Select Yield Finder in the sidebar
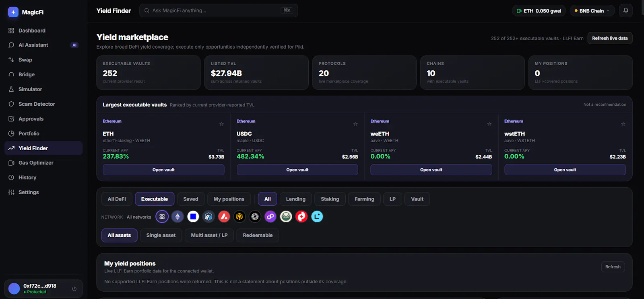 point(43,148)
